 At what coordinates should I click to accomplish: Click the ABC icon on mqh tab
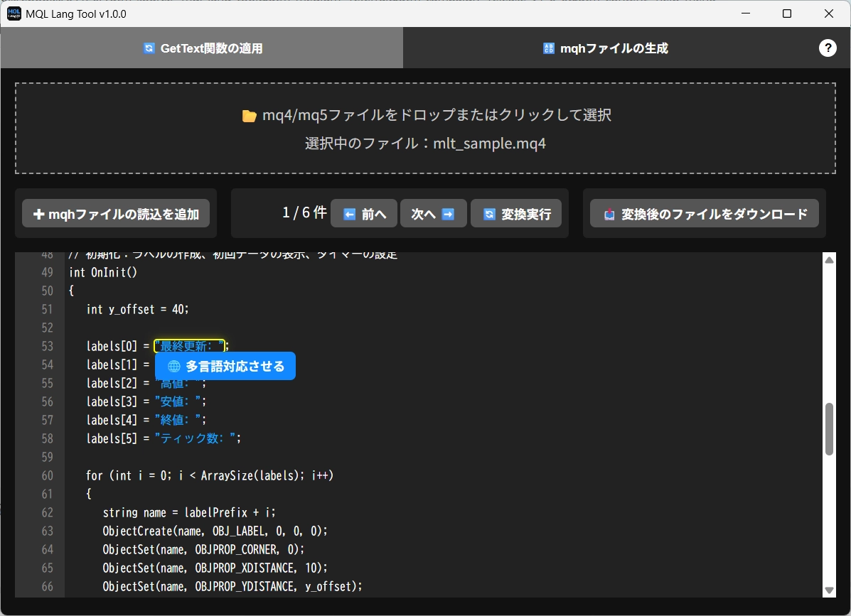point(548,48)
